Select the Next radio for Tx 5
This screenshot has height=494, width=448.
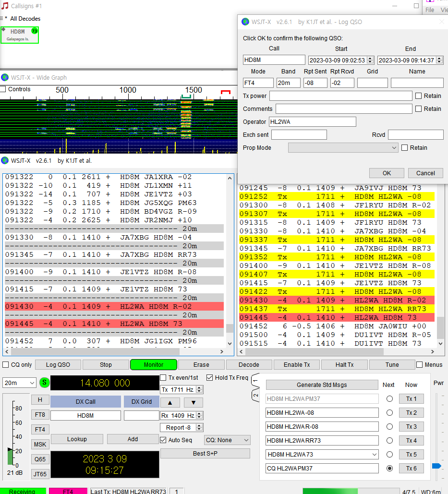pyautogui.click(x=389, y=454)
